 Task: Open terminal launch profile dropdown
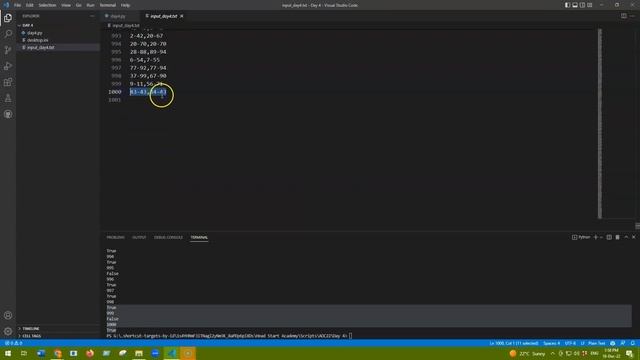pyautogui.click(x=601, y=237)
